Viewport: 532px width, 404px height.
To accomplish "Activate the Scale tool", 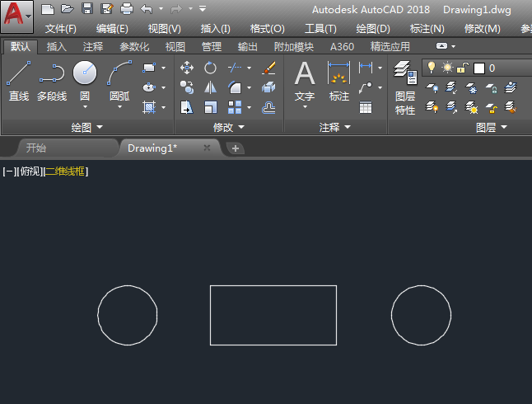I will coord(210,107).
